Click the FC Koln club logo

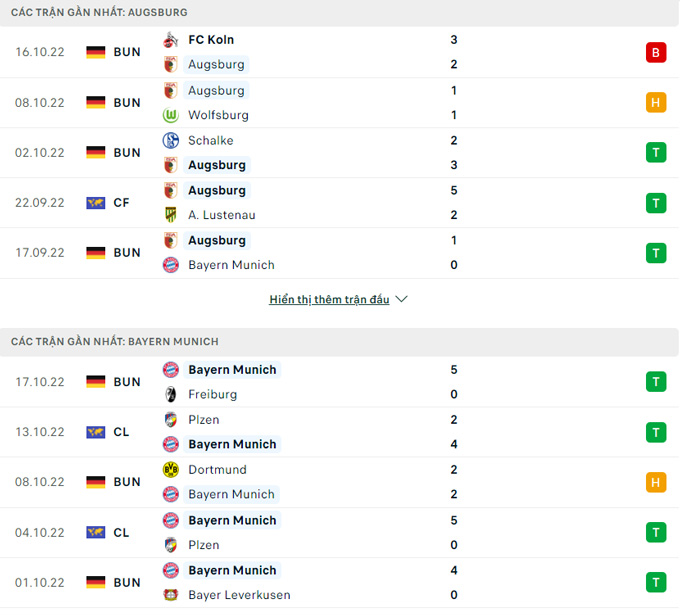coord(170,40)
